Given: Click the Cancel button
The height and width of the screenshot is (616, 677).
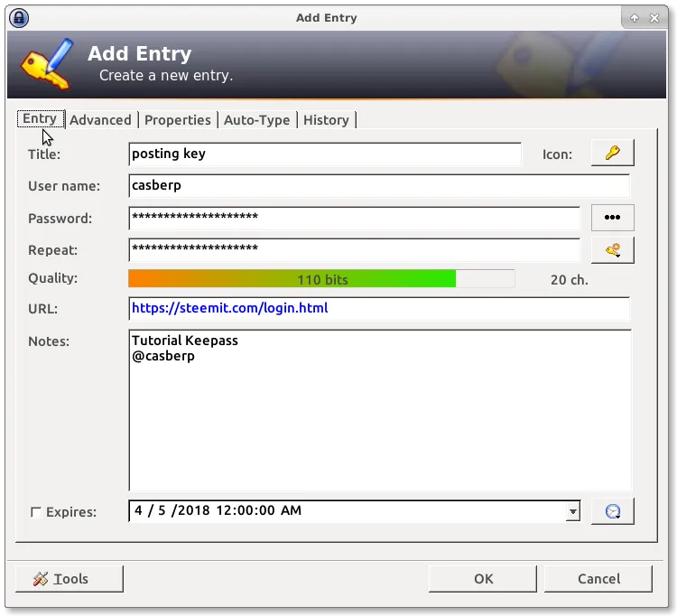Looking at the screenshot, I should click(598, 579).
